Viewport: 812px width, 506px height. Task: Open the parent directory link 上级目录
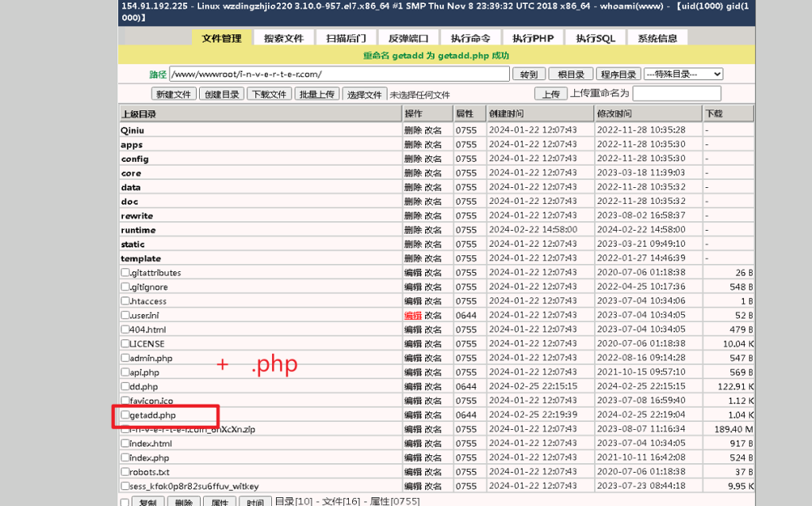click(x=139, y=114)
